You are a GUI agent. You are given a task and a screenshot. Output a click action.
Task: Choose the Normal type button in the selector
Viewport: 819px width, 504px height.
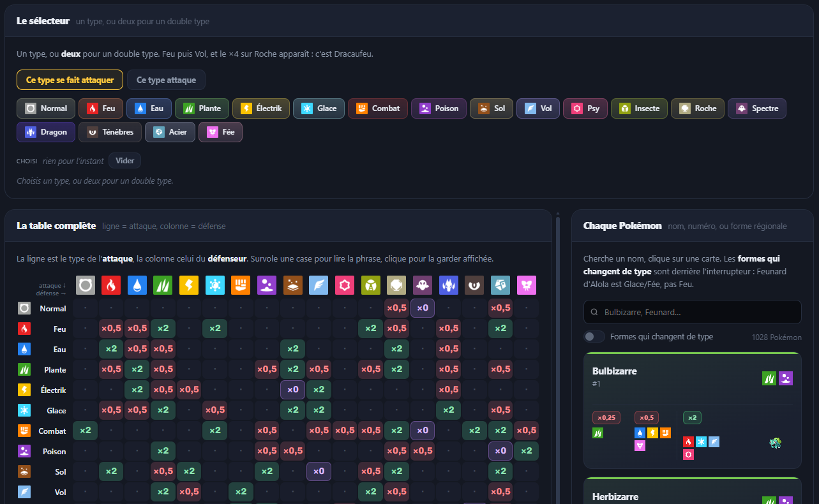[46, 108]
